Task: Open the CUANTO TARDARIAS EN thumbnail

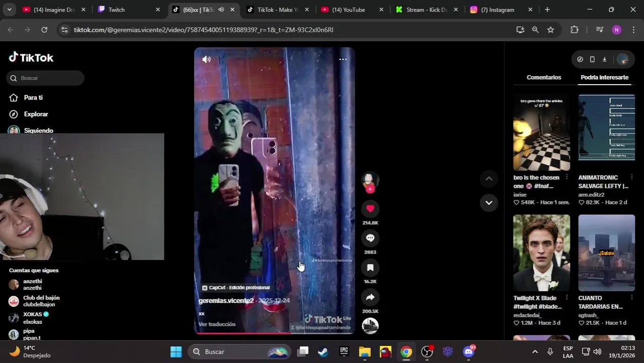Action: point(607,253)
